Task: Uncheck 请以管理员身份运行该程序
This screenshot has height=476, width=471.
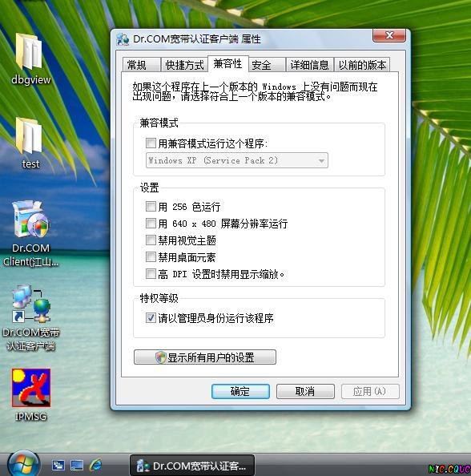Action: (151, 318)
